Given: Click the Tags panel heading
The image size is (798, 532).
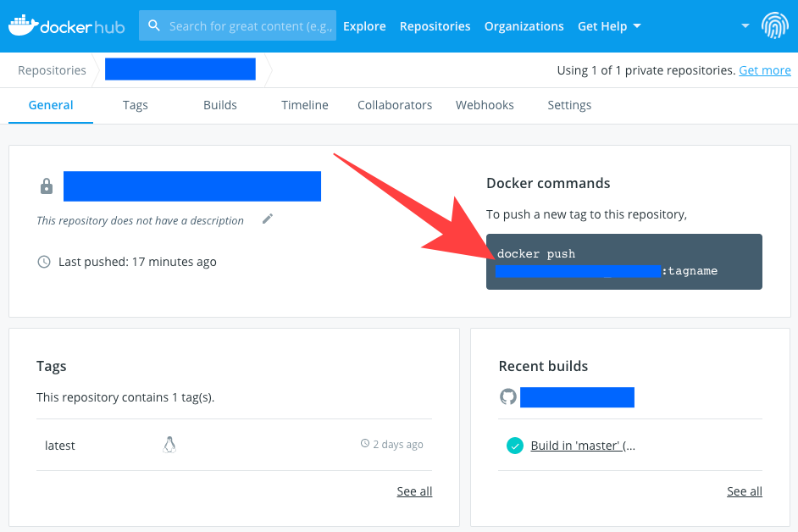Looking at the screenshot, I should [x=52, y=367].
